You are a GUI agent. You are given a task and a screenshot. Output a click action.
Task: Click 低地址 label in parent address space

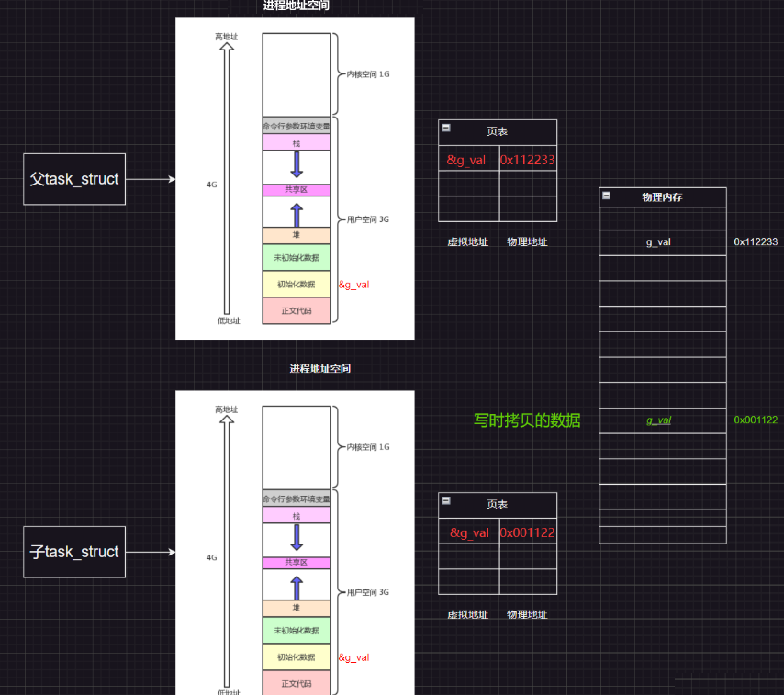coord(229,321)
